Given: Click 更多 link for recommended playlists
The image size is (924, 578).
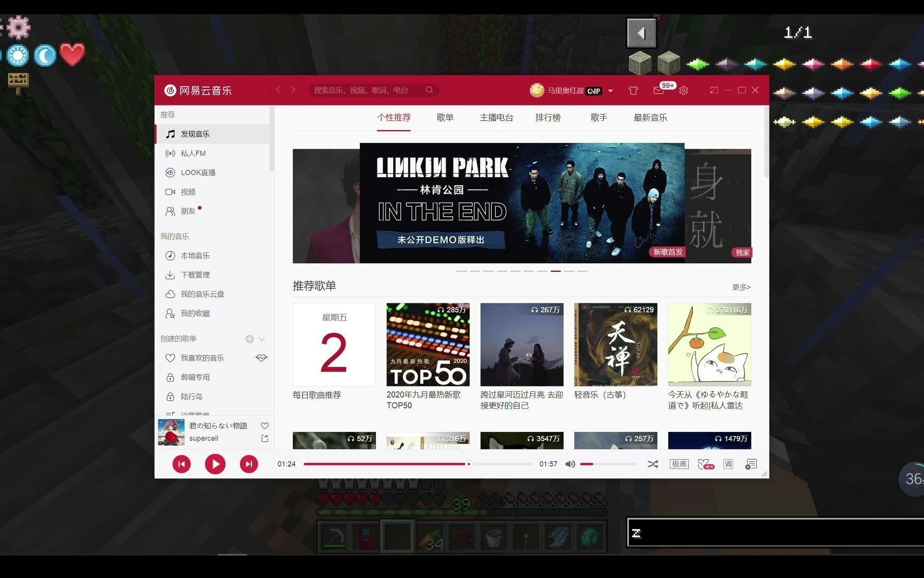Looking at the screenshot, I should coord(741,287).
